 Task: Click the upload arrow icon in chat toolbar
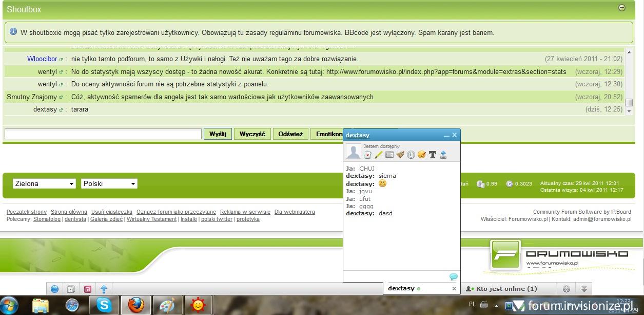tap(443, 155)
